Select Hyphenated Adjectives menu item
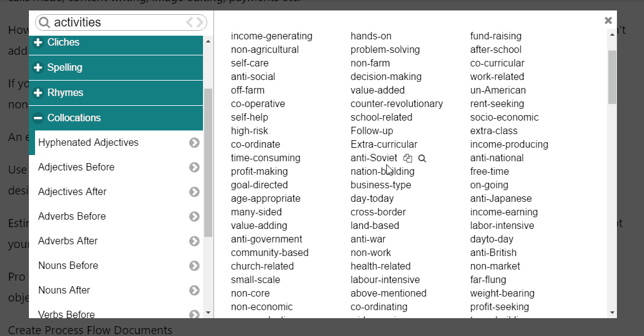 point(119,143)
